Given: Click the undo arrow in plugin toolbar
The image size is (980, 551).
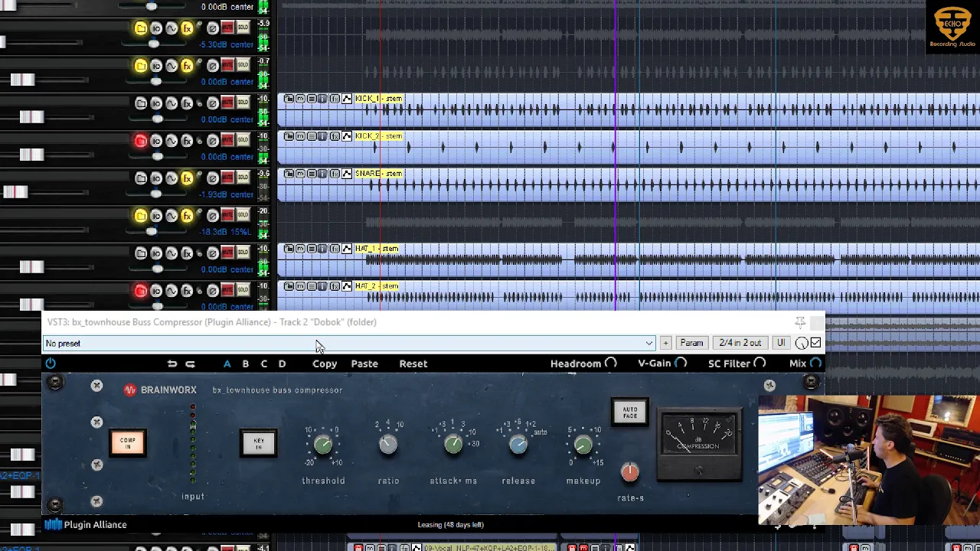Looking at the screenshot, I should (x=172, y=364).
